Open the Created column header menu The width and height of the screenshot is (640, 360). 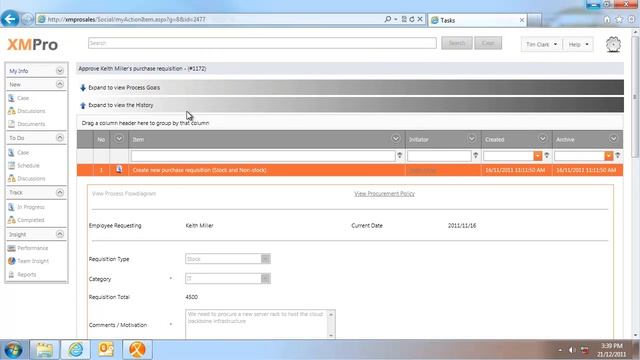542,139
